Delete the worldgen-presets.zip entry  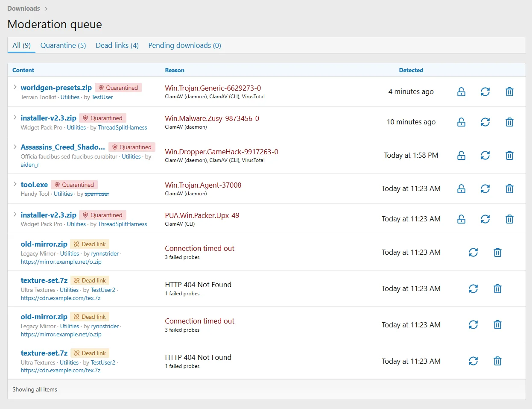tap(509, 92)
